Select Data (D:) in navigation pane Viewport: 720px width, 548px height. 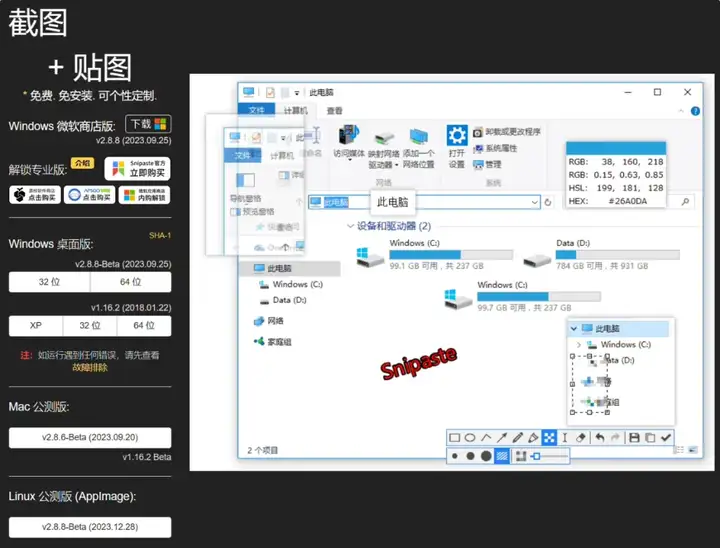(283, 300)
